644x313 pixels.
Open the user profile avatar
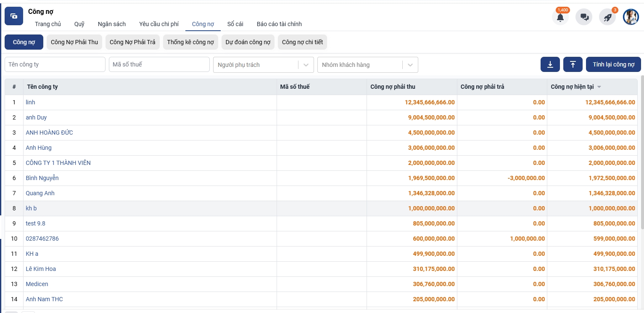pos(631,17)
